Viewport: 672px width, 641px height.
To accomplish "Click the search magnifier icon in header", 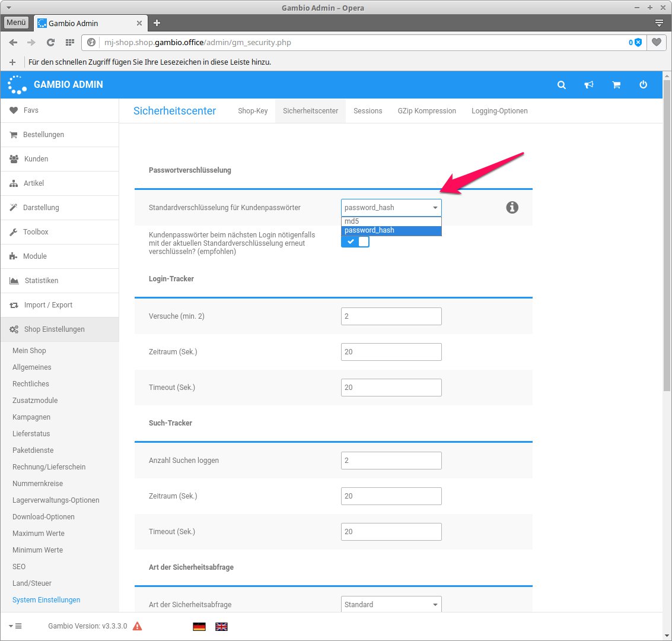I will pyautogui.click(x=561, y=85).
